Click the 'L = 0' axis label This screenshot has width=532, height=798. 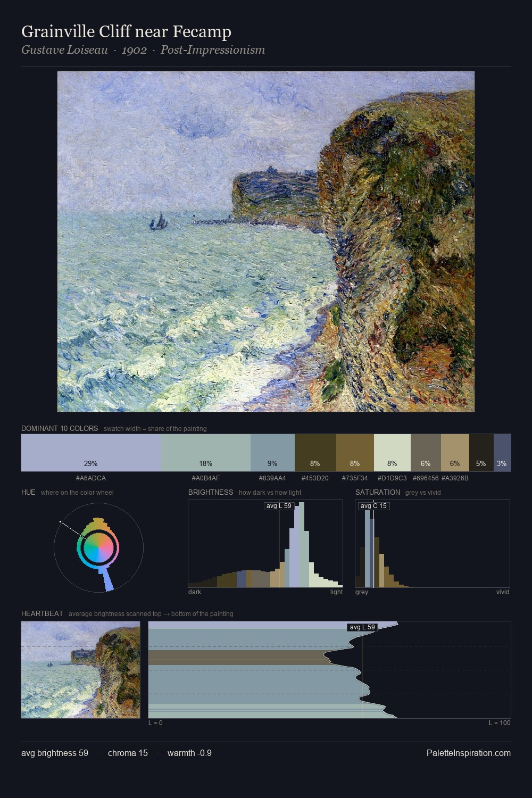[x=156, y=723]
